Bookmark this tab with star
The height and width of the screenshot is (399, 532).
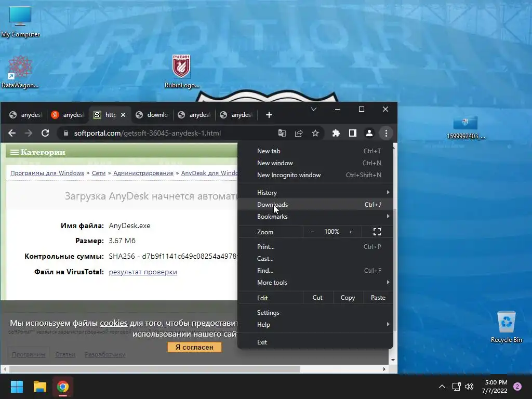click(x=315, y=134)
